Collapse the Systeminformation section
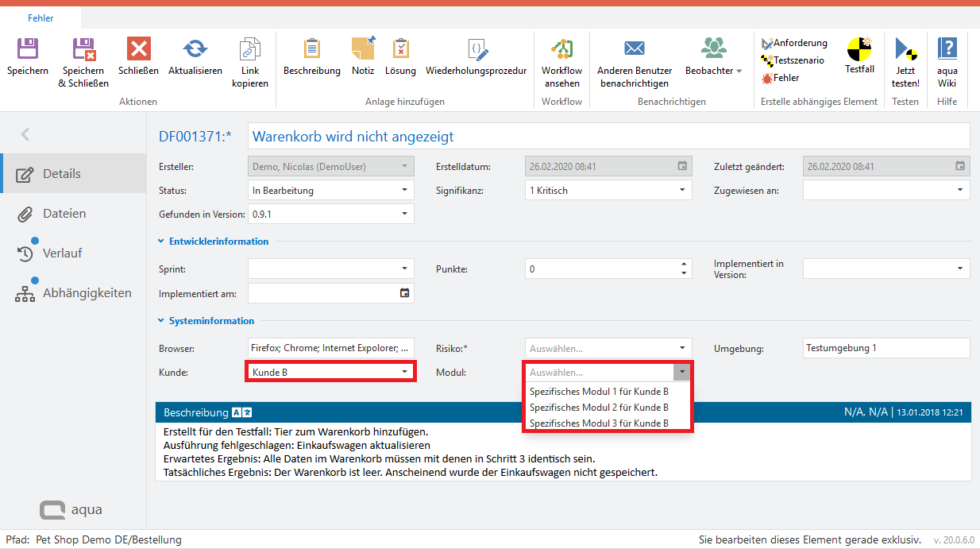 161,321
